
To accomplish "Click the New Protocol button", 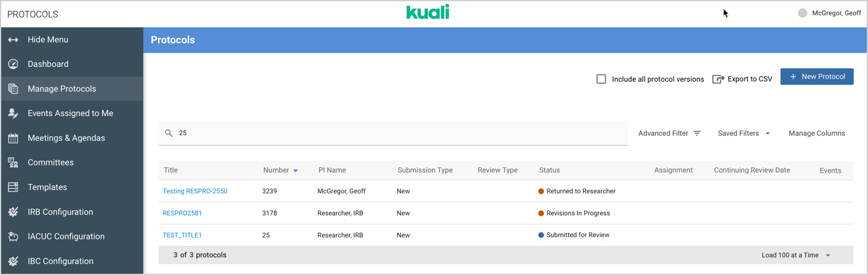I will [x=817, y=77].
